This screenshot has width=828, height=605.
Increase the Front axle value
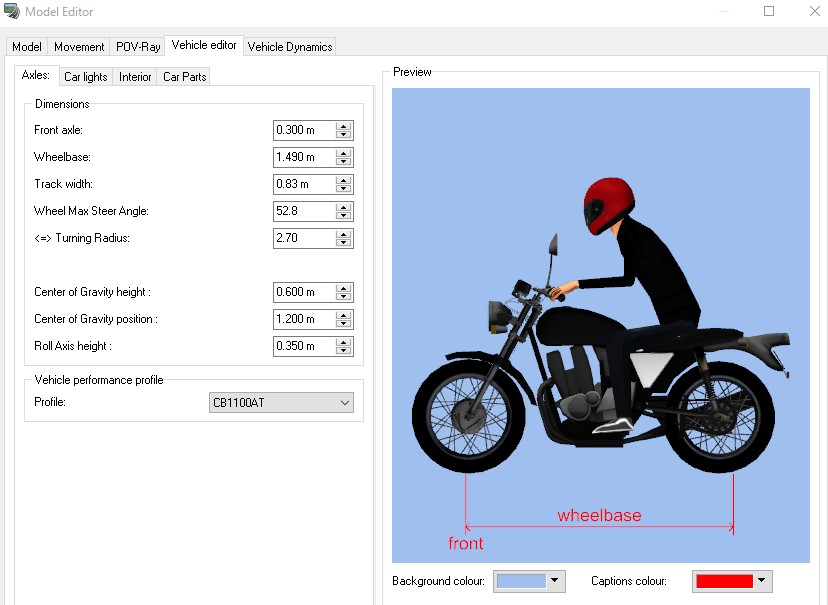[344, 126]
